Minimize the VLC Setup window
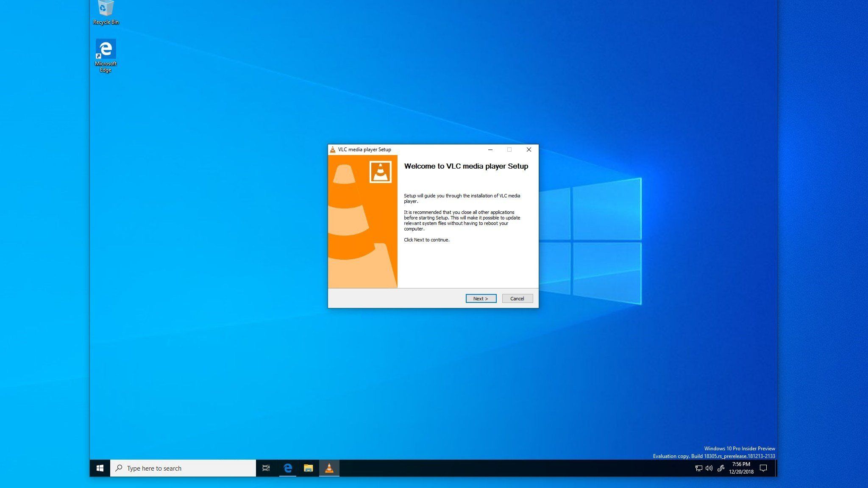Image resolution: width=868 pixels, height=488 pixels. pyautogui.click(x=490, y=150)
